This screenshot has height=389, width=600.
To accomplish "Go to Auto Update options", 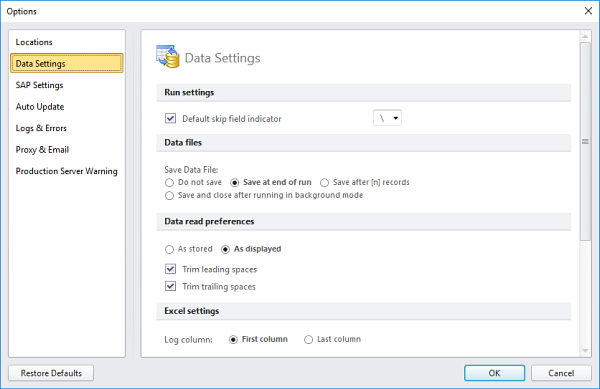I will tap(39, 107).
